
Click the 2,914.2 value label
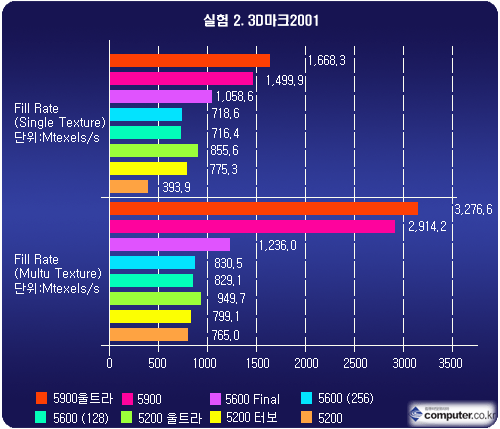(427, 227)
